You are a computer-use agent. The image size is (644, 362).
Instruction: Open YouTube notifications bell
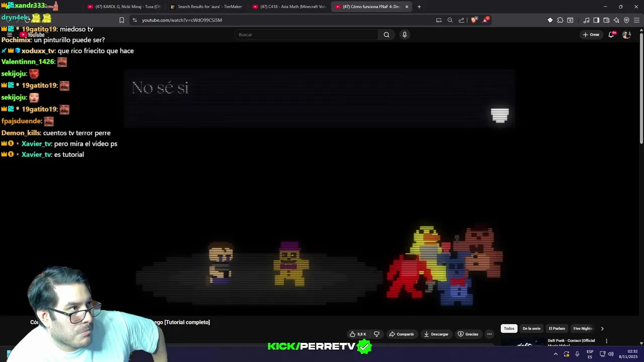point(611,35)
